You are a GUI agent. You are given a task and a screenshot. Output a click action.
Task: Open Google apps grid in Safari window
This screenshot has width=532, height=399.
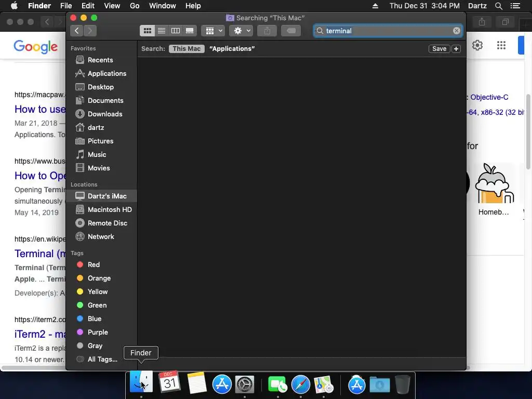[501, 45]
